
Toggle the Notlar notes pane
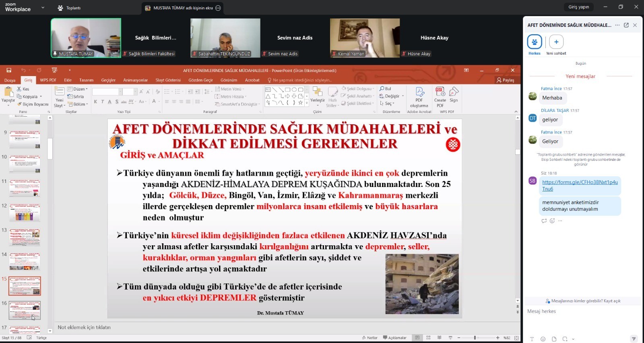tap(369, 338)
